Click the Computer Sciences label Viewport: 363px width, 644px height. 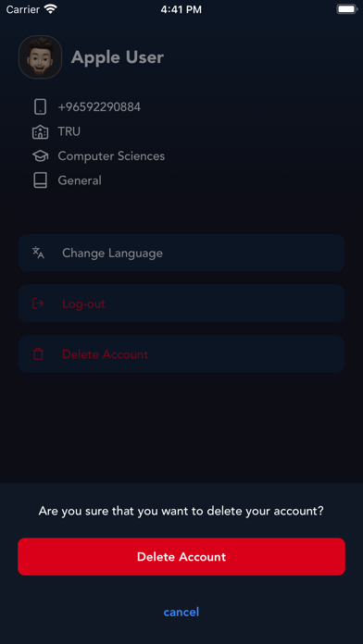pyautogui.click(x=111, y=156)
